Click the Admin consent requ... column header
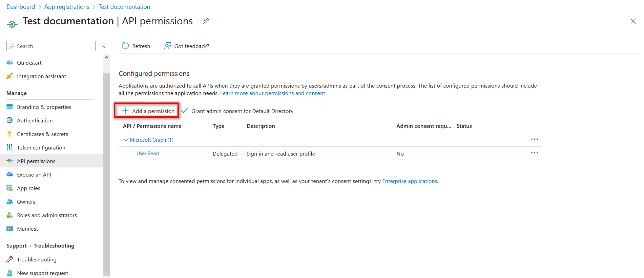This screenshot has width=644, height=278. click(424, 126)
